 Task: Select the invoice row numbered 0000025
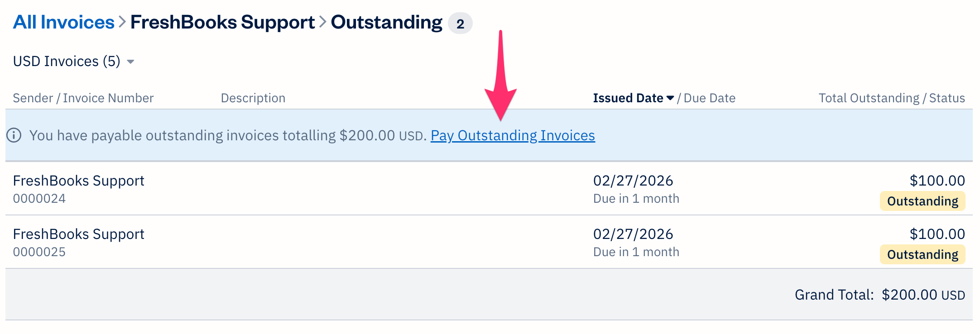pyautogui.click(x=79, y=242)
